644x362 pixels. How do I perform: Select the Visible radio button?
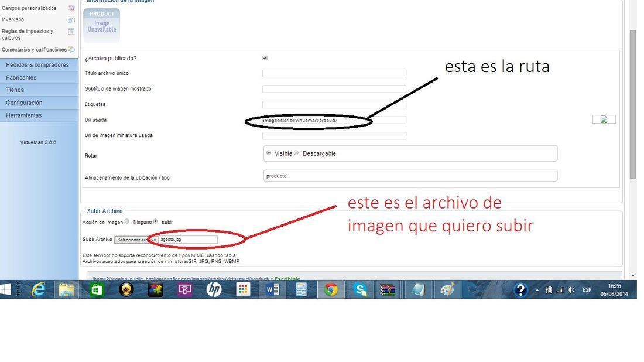[x=269, y=153]
